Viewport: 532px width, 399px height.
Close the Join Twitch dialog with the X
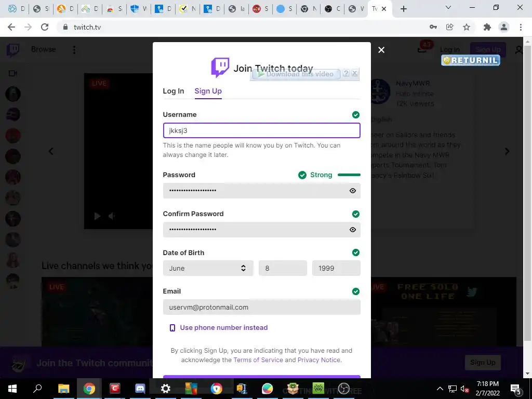pyautogui.click(x=381, y=50)
